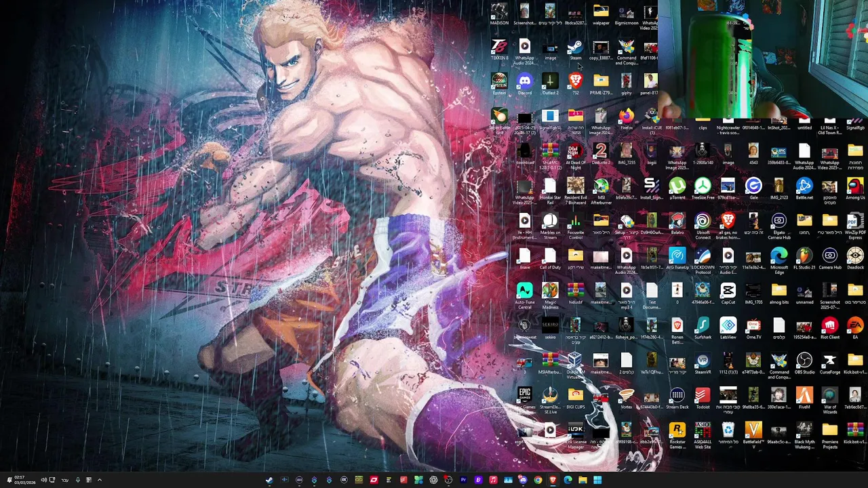The width and height of the screenshot is (868, 488).
Task: Select the Oracle VM VirtualBox icon
Action: (575, 366)
